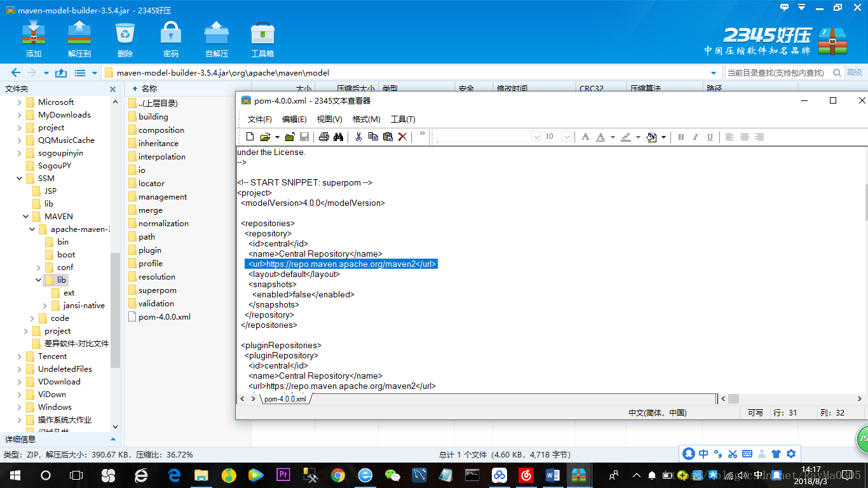Screen dimensions: 868x488
Task: Expand the jansi-native folder in the tree
Action: [45, 306]
